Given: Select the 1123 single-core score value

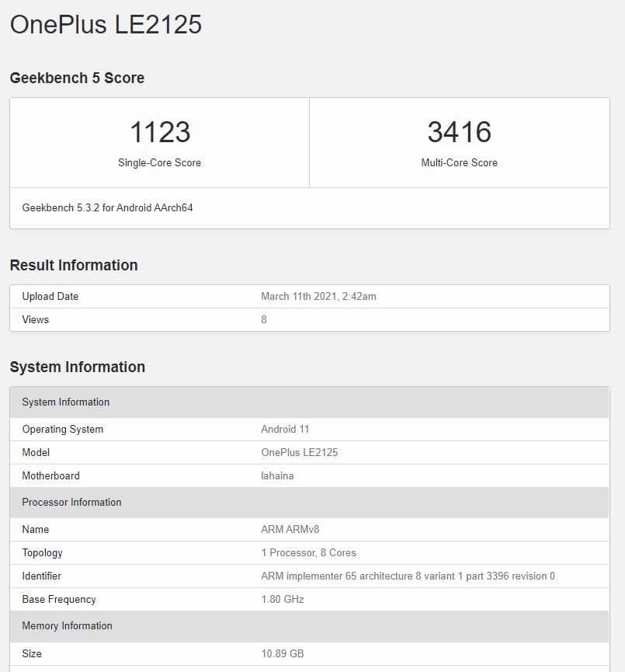Looking at the screenshot, I should (159, 132).
